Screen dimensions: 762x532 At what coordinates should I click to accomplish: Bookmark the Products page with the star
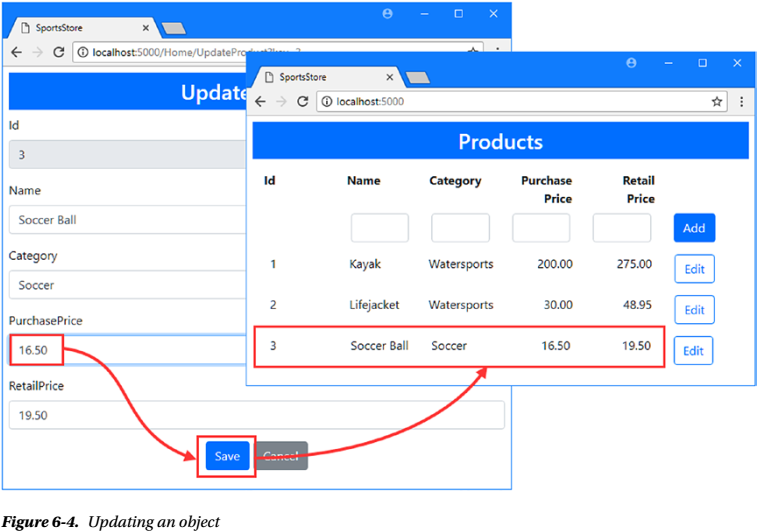(x=717, y=102)
